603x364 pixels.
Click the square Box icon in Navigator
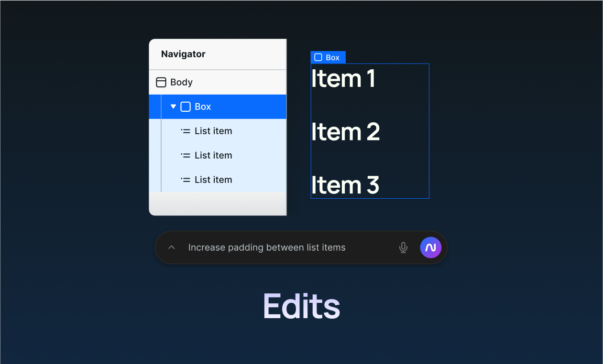click(x=186, y=107)
